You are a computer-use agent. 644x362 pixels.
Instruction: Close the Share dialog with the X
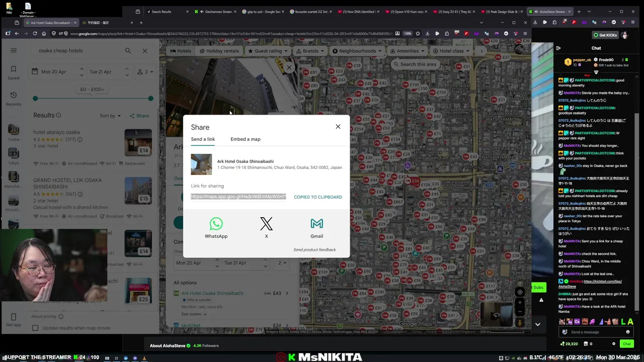coord(338,127)
